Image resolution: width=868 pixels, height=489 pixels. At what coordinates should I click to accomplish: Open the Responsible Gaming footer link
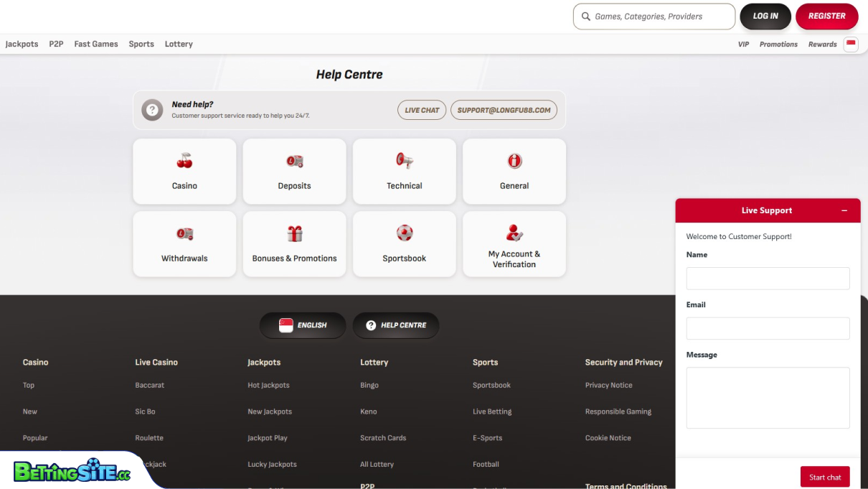618,411
